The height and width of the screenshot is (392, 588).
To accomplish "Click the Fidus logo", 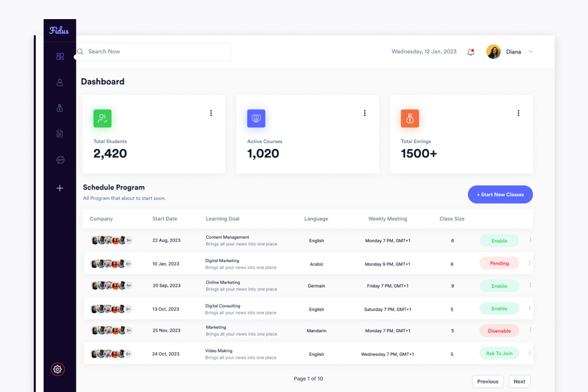I will pyautogui.click(x=59, y=30).
